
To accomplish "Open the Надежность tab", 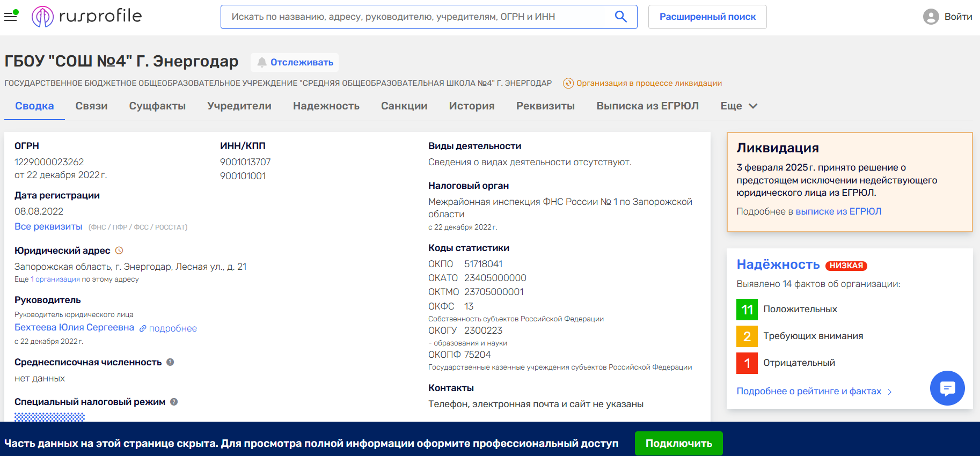I will [326, 106].
